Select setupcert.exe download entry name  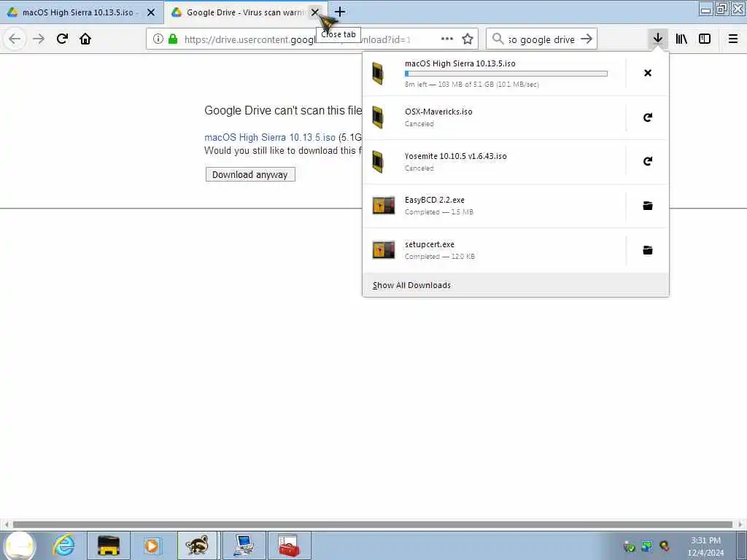pyautogui.click(x=429, y=244)
